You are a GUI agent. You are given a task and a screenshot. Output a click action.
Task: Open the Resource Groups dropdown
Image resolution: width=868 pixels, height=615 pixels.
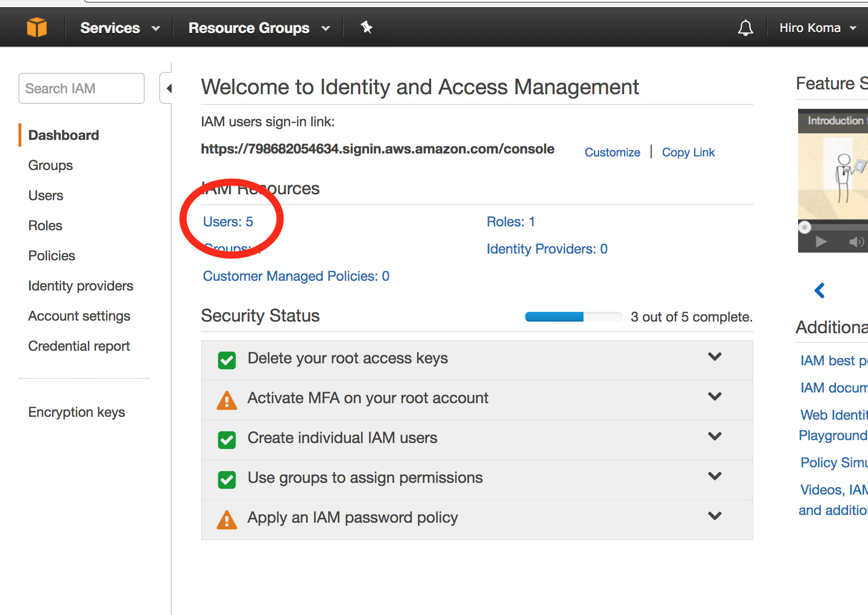click(x=259, y=28)
